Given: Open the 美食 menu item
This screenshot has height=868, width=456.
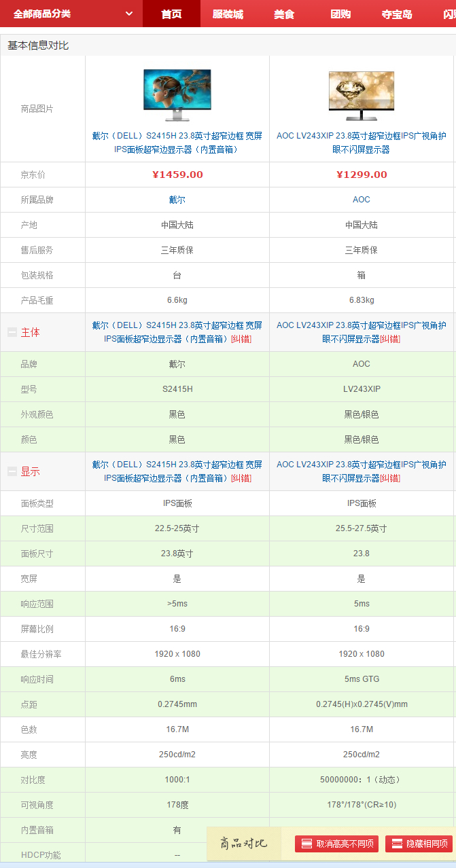Looking at the screenshot, I should 284,14.
